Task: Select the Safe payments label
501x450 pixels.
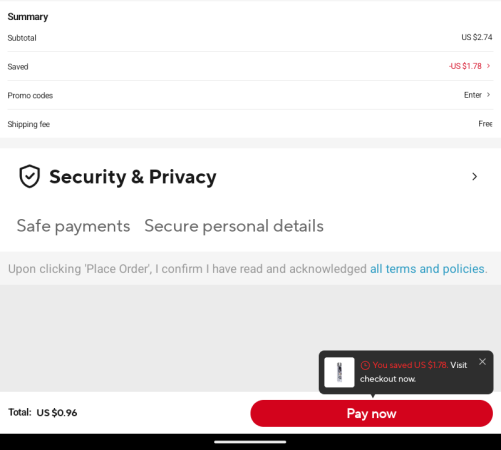Action: 73,226
